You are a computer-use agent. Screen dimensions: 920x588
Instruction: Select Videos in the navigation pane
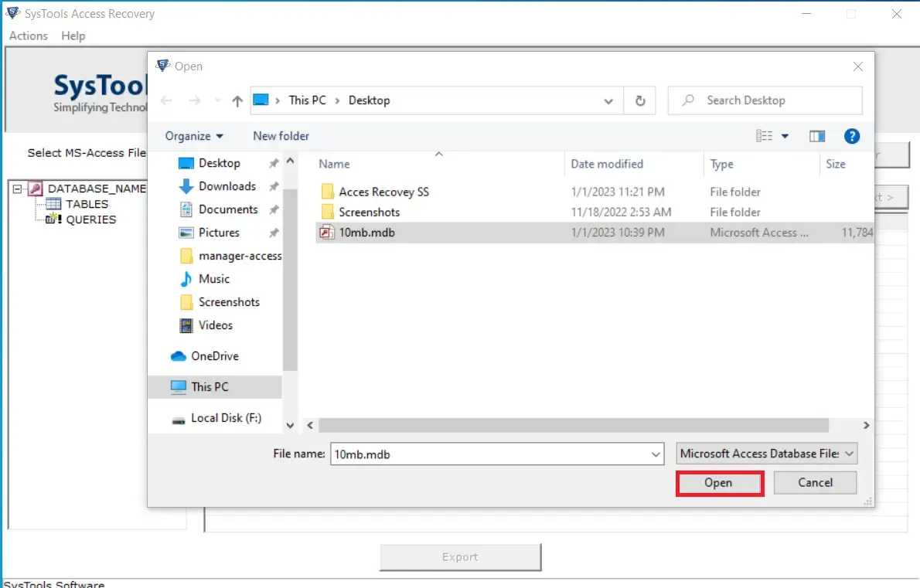point(216,325)
